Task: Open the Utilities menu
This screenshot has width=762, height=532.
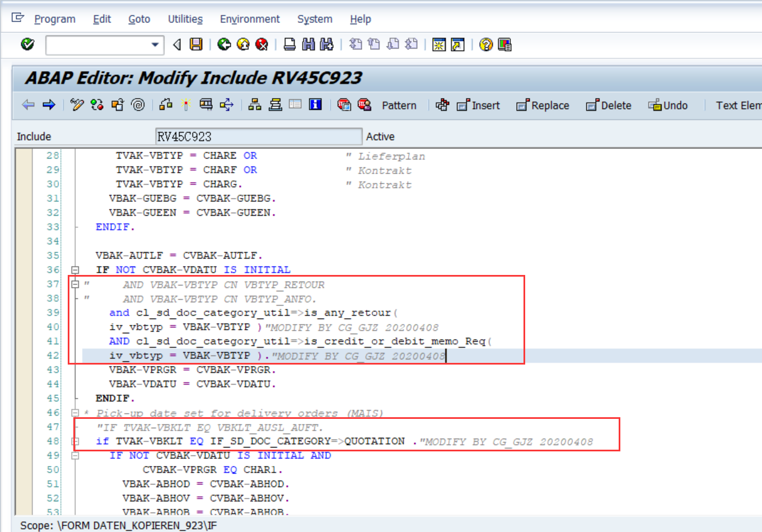Action: [185, 18]
